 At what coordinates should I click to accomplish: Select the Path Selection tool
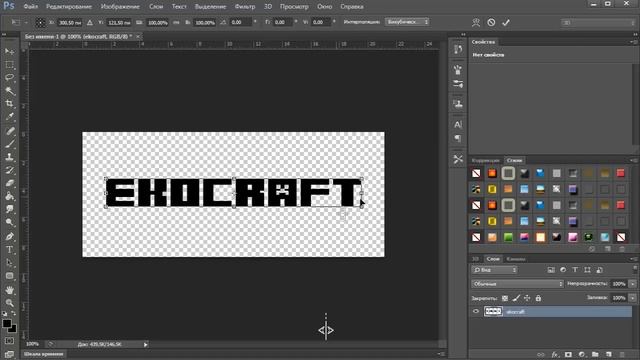click(x=9, y=263)
